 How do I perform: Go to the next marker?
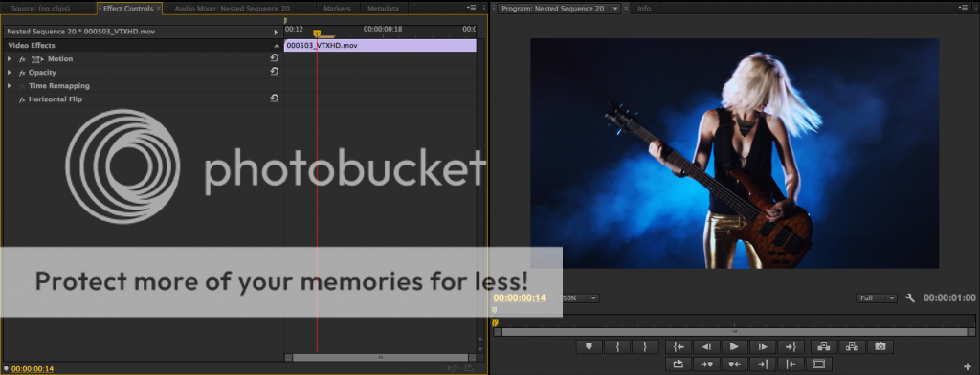706,364
